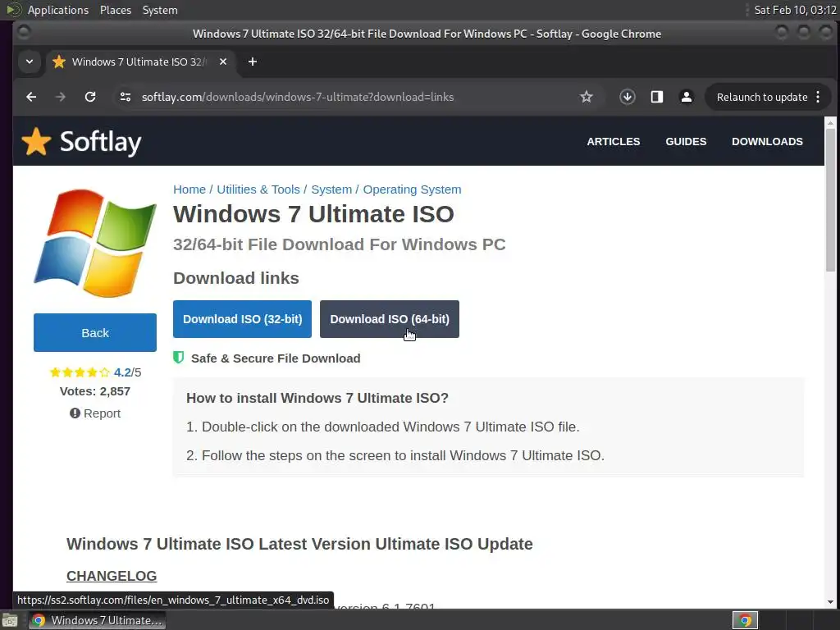Click the Windows 7 logo image

95,242
